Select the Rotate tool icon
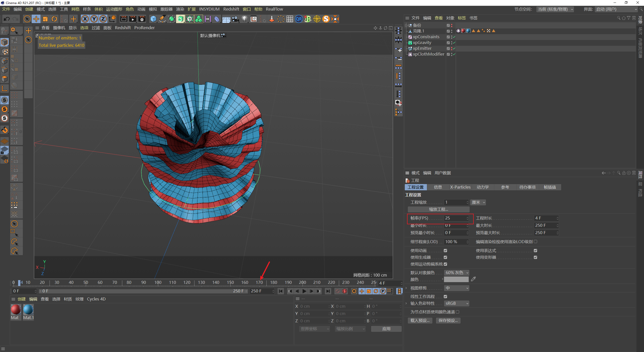The height and width of the screenshot is (352, 644). [x=54, y=19]
